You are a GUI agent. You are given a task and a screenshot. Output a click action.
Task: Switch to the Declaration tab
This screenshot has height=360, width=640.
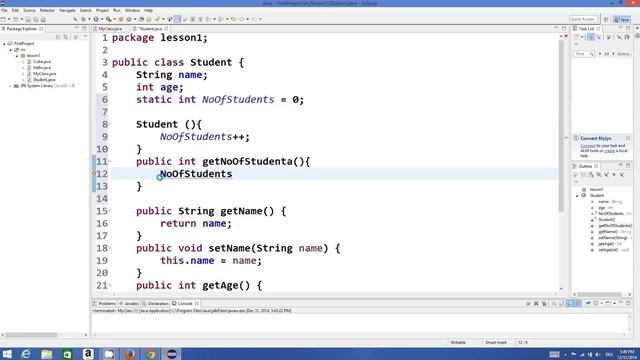(x=158, y=304)
